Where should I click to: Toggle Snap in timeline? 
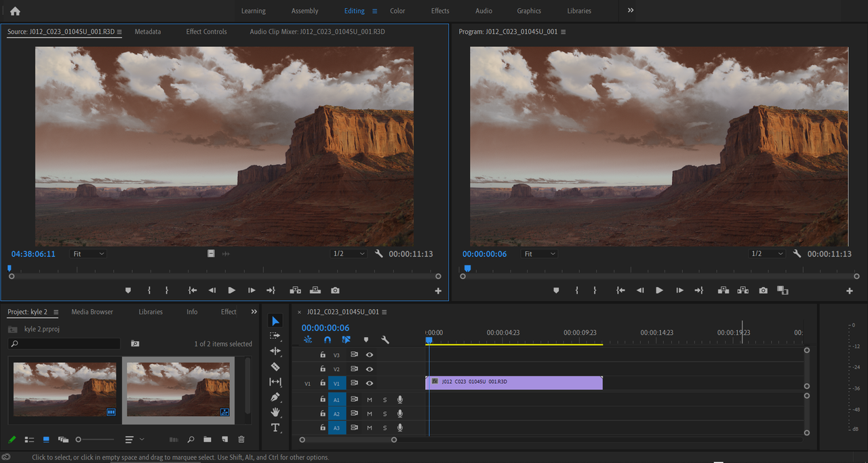pyautogui.click(x=328, y=340)
